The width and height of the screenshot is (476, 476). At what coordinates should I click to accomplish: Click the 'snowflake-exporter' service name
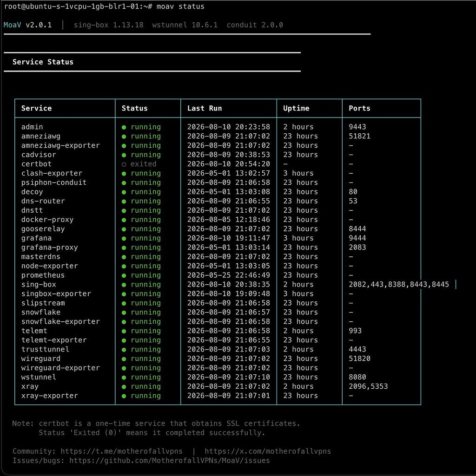pos(60,321)
